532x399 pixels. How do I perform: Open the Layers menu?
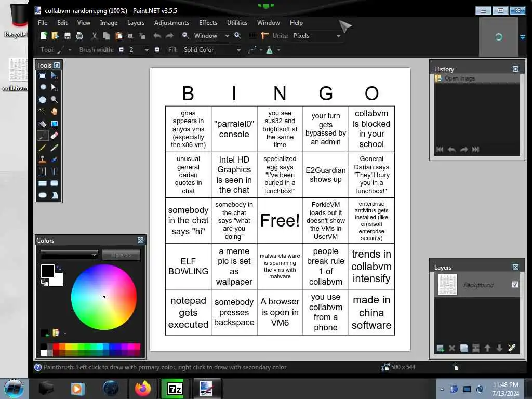coord(136,23)
